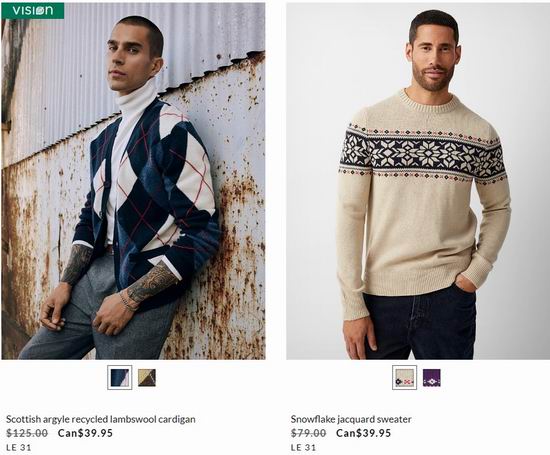Select the purple snowflake sweater swatch
Viewport: 550px width, 455px height.
point(431,377)
